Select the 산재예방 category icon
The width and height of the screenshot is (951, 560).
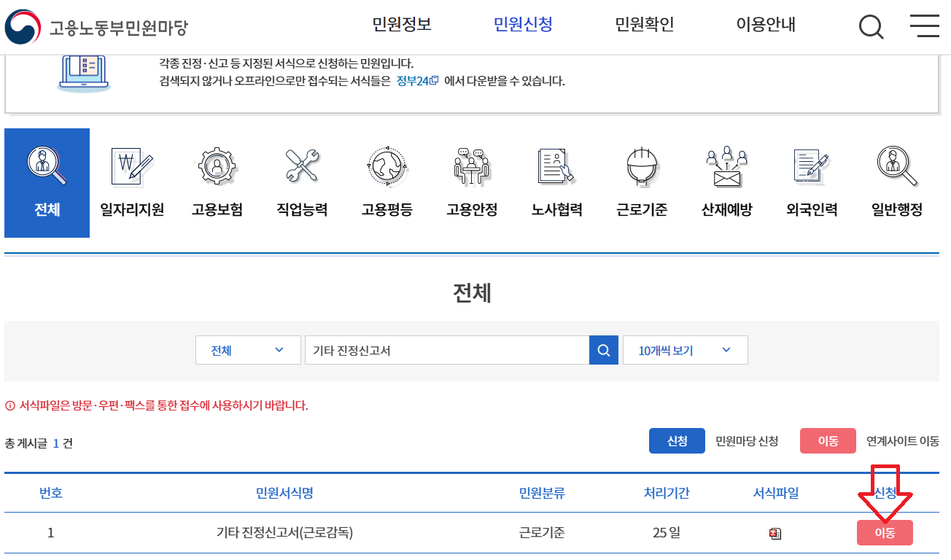click(726, 179)
